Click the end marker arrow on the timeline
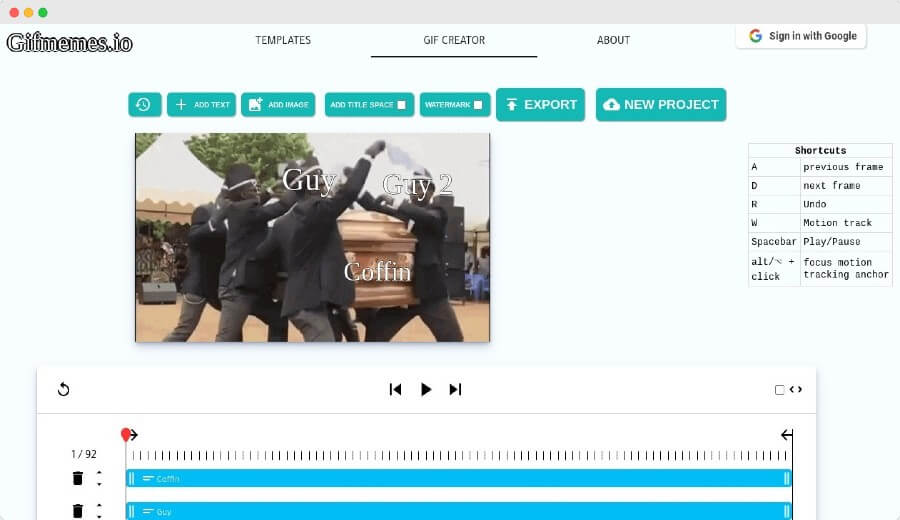This screenshot has width=900, height=520. point(787,435)
